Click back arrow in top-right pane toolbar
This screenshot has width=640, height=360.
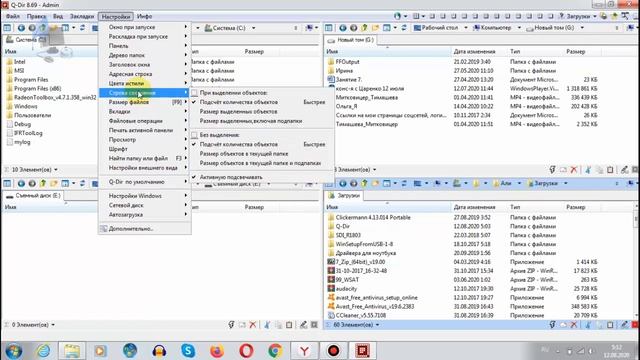pos(342,28)
